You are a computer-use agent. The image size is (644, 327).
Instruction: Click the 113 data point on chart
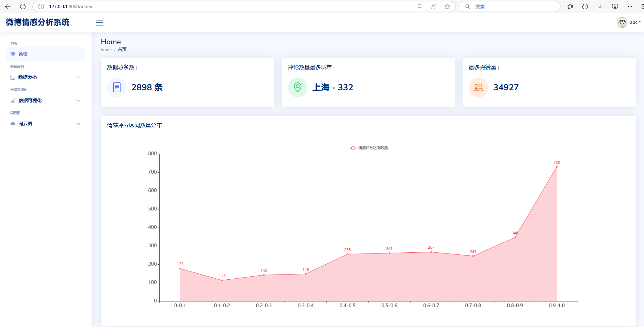click(x=222, y=280)
